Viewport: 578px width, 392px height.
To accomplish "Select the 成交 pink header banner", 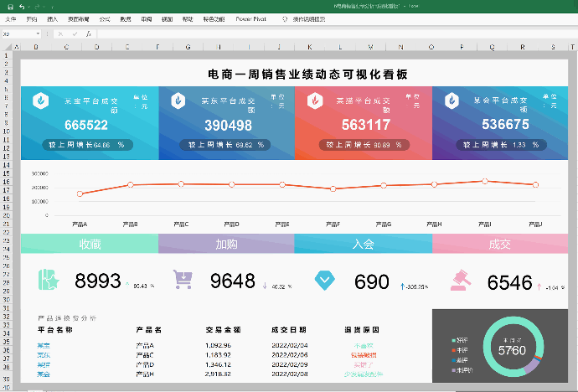I will [499, 244].
